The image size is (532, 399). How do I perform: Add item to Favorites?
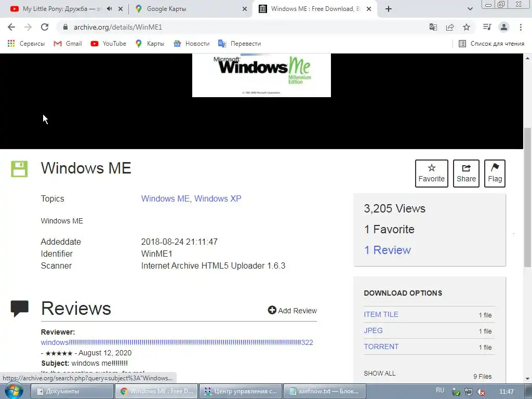pyautogui.click(x=432, y=174)
